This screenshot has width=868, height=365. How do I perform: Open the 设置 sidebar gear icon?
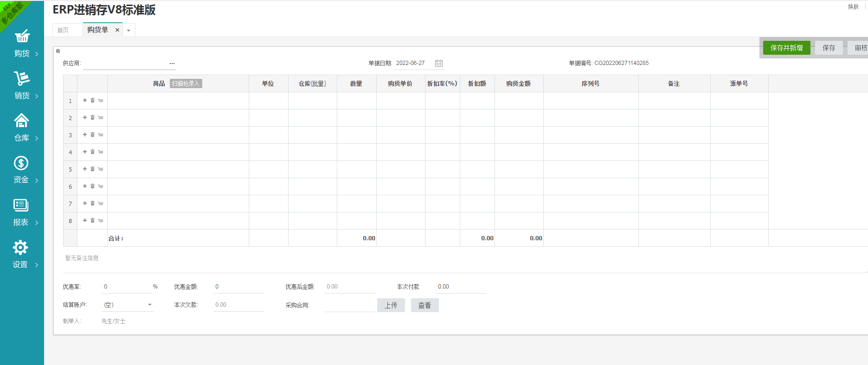[x=20, y=247]
